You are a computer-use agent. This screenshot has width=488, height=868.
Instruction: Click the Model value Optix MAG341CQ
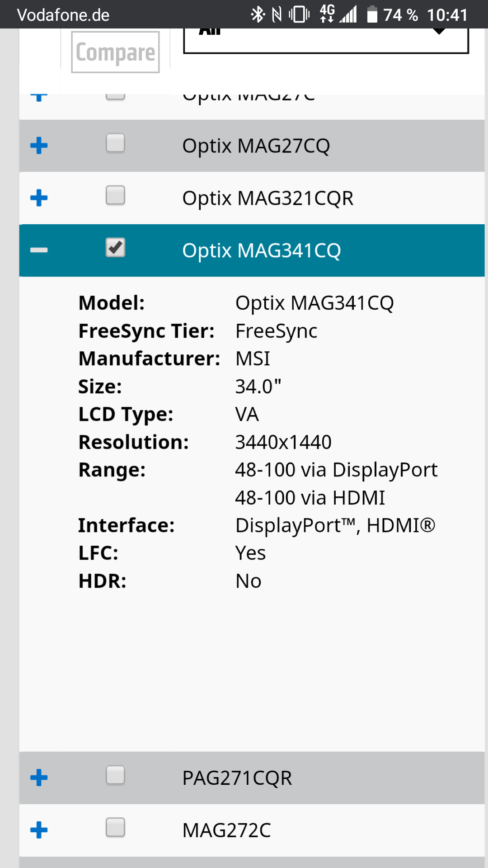[314, 303]
